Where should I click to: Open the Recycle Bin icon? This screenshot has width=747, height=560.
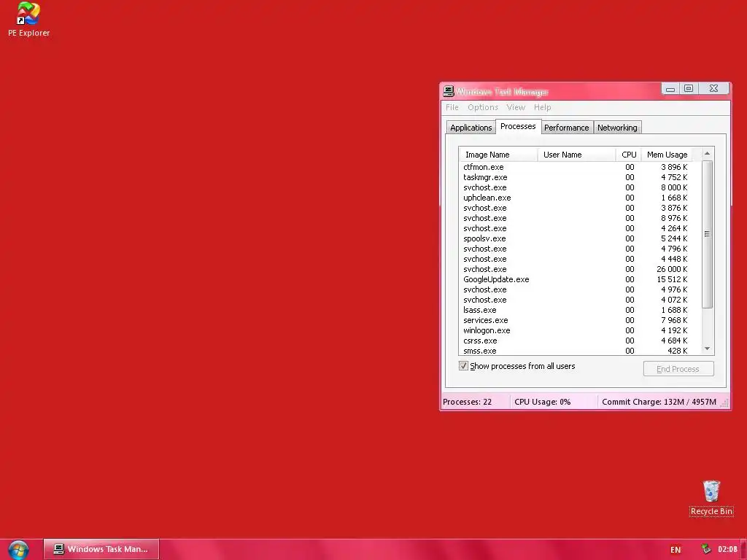click(x=711, y=498)
